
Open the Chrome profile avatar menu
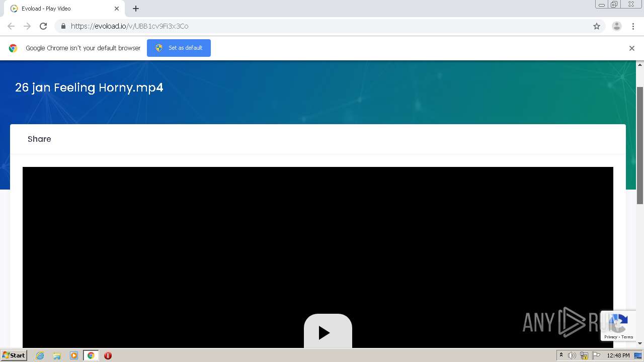click(617, 26)
